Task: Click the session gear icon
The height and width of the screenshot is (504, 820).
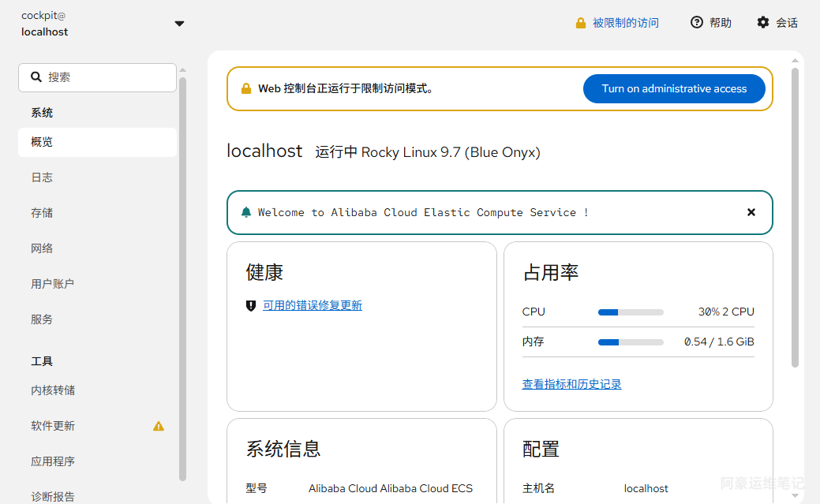Action: click(x=763, y=23)
